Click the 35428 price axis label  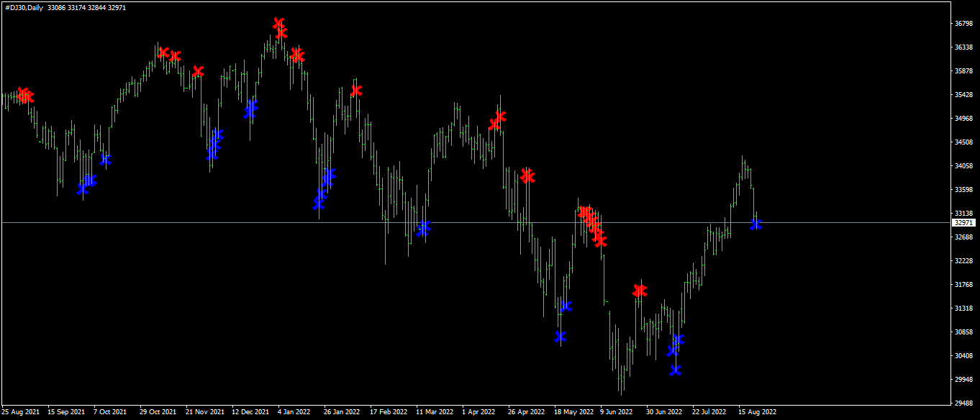[963, 95]
